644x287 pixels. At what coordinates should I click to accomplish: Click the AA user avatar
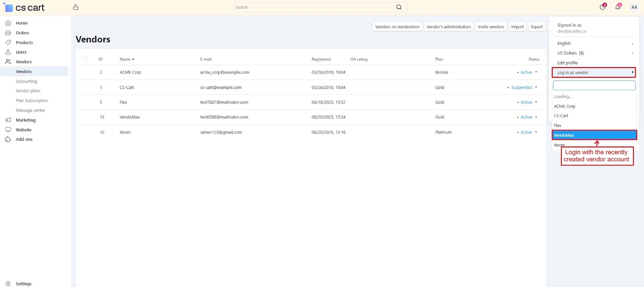(634, 7)
